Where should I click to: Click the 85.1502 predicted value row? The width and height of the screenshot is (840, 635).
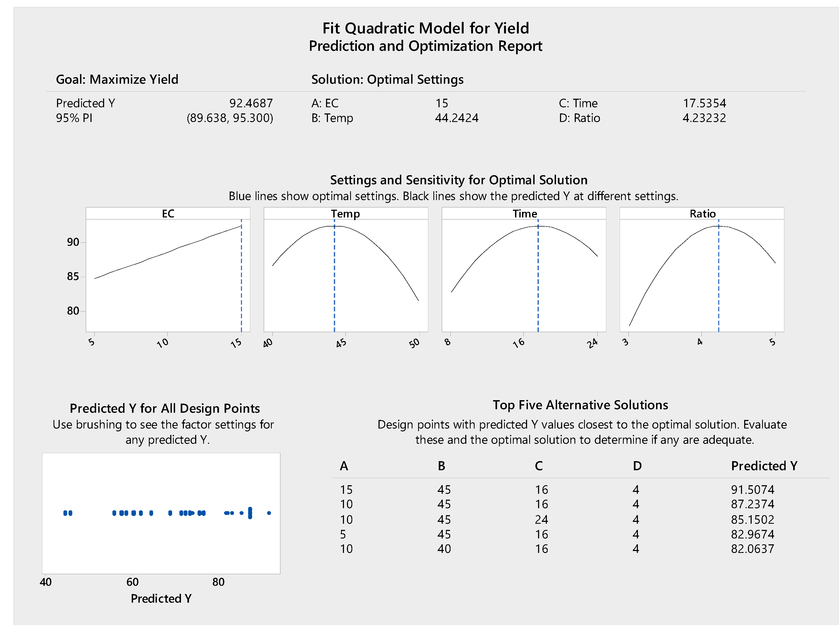tap(752, 519)
